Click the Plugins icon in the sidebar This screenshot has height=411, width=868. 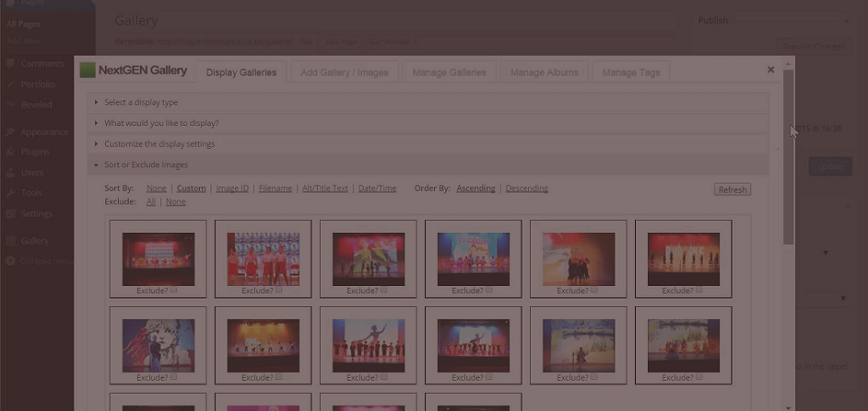point(9,152)
